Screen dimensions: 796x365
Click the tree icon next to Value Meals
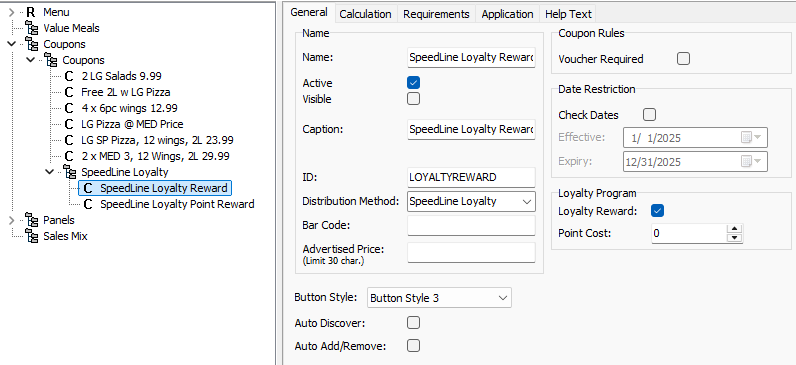pos(32,28)
